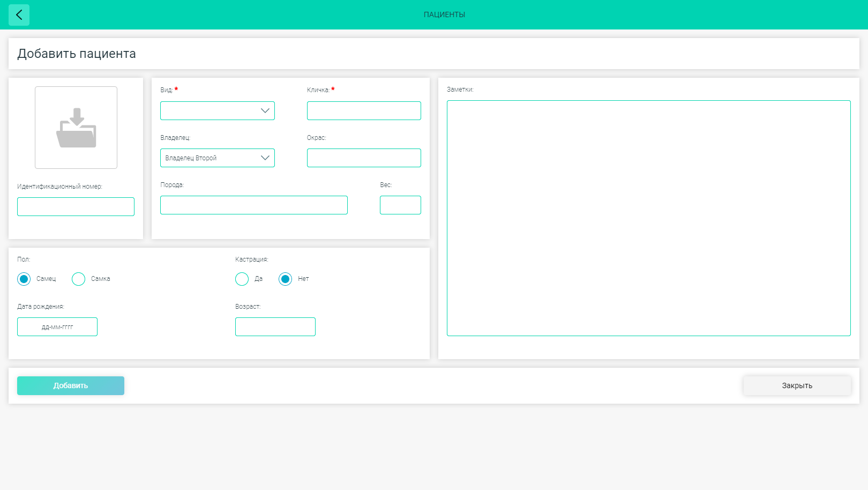Focus the Окрас color field
The height and width of the screenshot is (490, 868).
pos(364,158)
